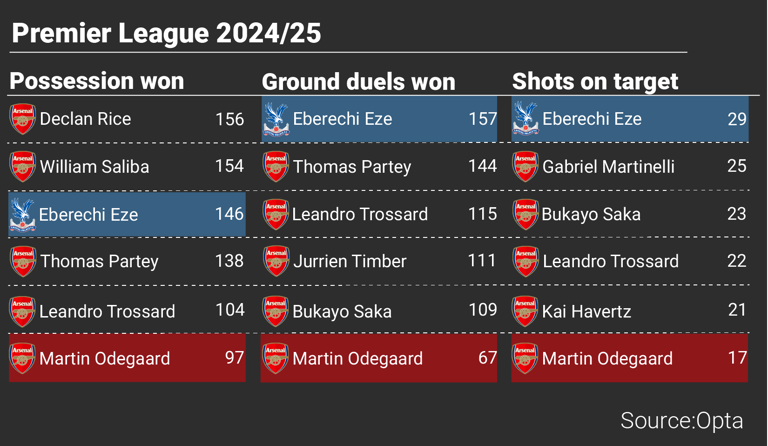Click Arsenal crest beside Martin Odegaard under Ground duels won
The image size is (768, 446).
275,358
